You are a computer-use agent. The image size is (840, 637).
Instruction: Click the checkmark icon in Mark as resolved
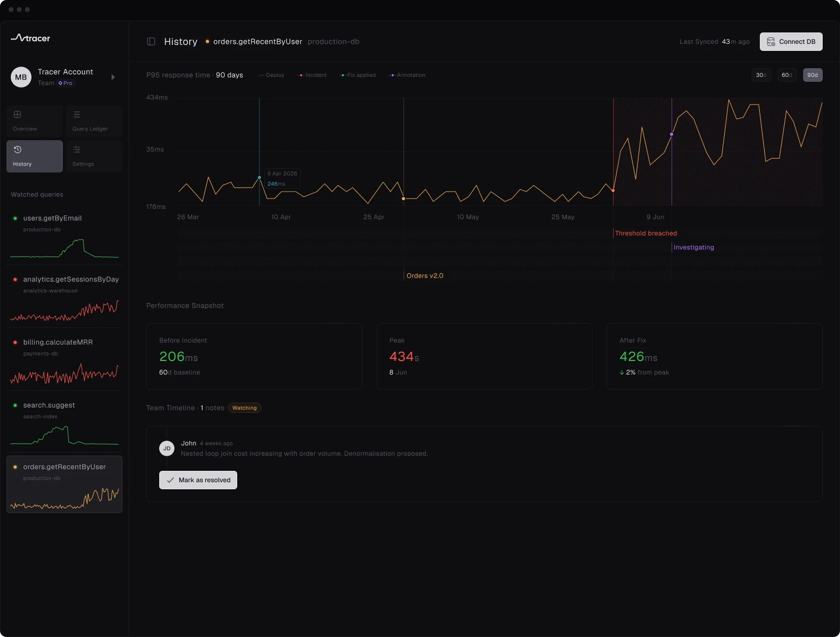tap(171, 480)
